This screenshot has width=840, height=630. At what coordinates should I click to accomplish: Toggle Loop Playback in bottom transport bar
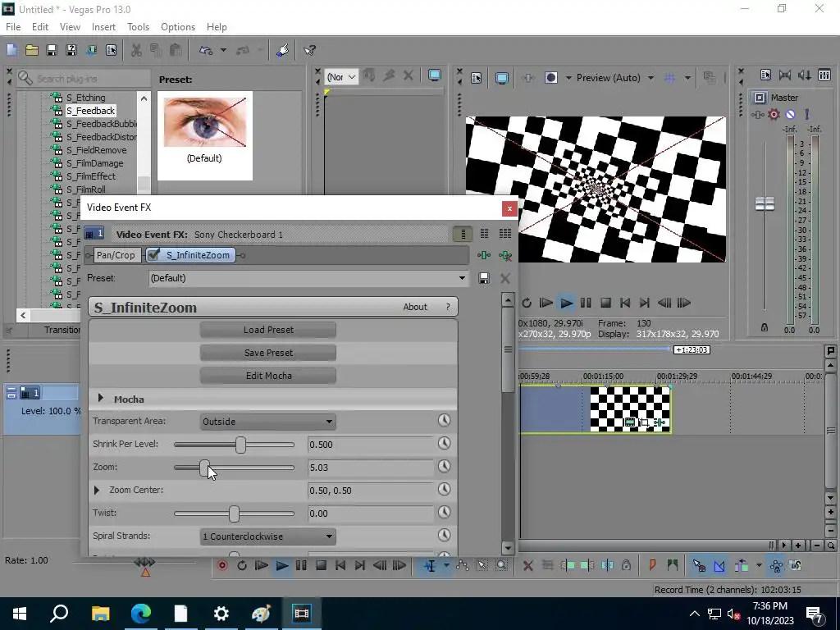pyautogui.click(x=242, y=565)
